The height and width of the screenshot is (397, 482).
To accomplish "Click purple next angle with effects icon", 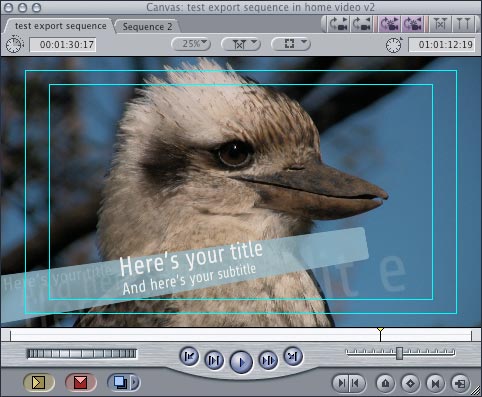I will pos(390,24).
